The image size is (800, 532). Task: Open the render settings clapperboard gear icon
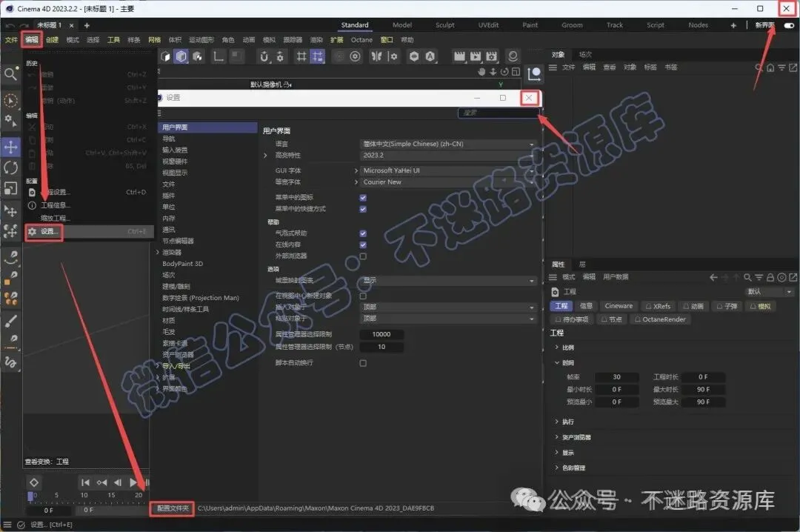click(x=491, y=56)
